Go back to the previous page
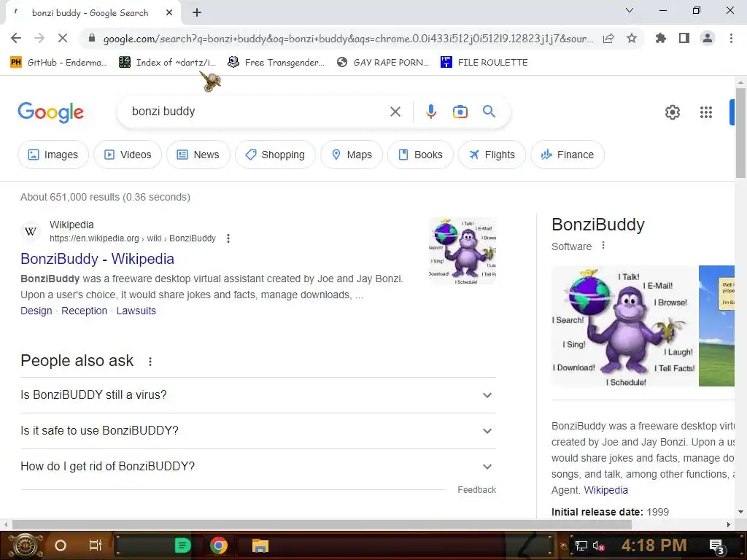 point(16,38)
